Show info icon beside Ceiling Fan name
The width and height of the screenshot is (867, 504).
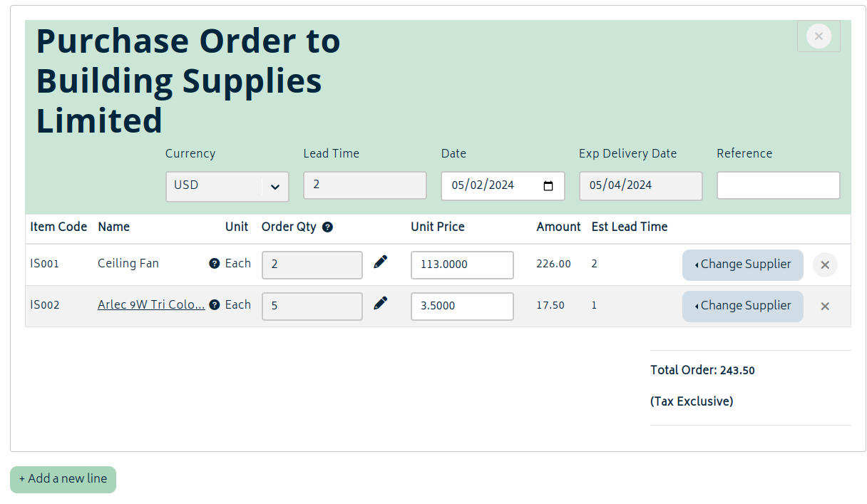click(214, 264)
